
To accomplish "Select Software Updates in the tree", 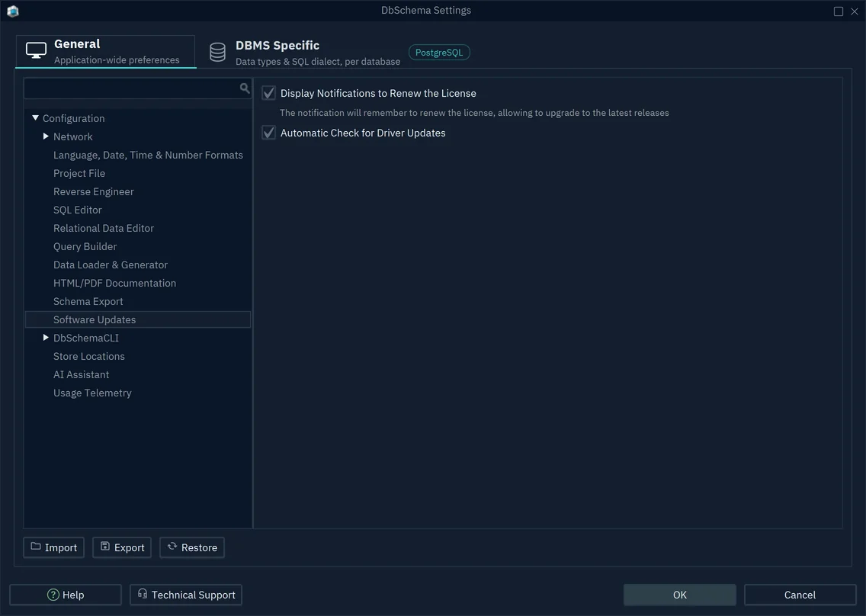I will [x=138, y=319].
